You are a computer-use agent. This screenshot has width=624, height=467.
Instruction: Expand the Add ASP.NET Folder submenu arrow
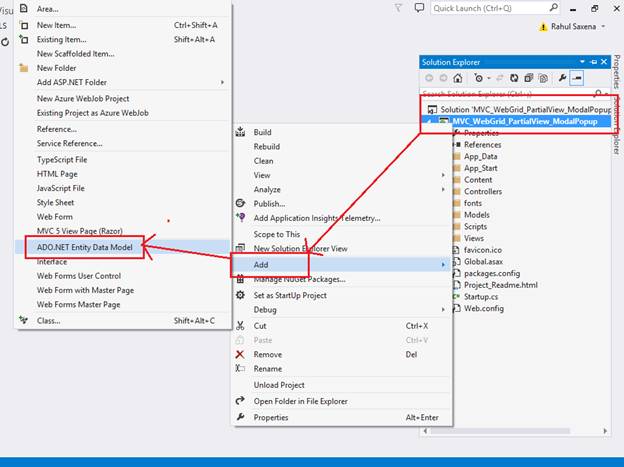pos(222,82)
